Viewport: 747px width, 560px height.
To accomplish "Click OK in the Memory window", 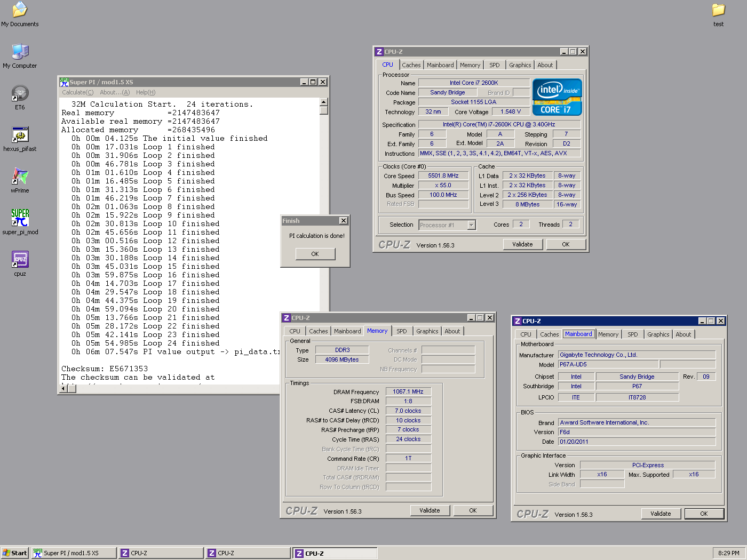I will 473,510.
